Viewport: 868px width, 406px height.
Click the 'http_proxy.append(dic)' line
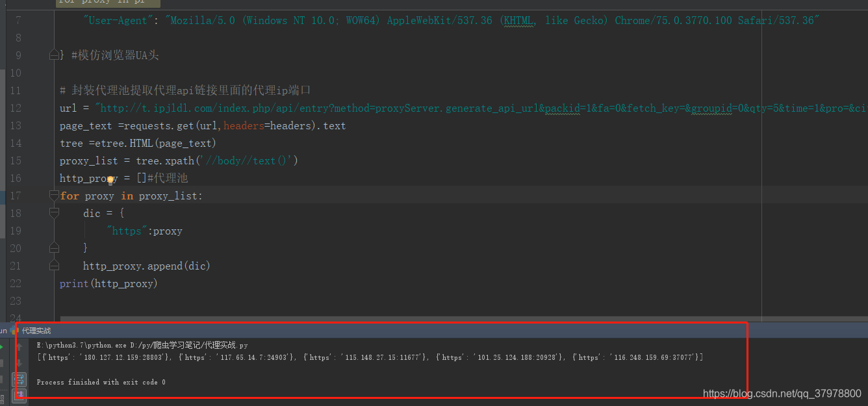click(x=147, y=266)
